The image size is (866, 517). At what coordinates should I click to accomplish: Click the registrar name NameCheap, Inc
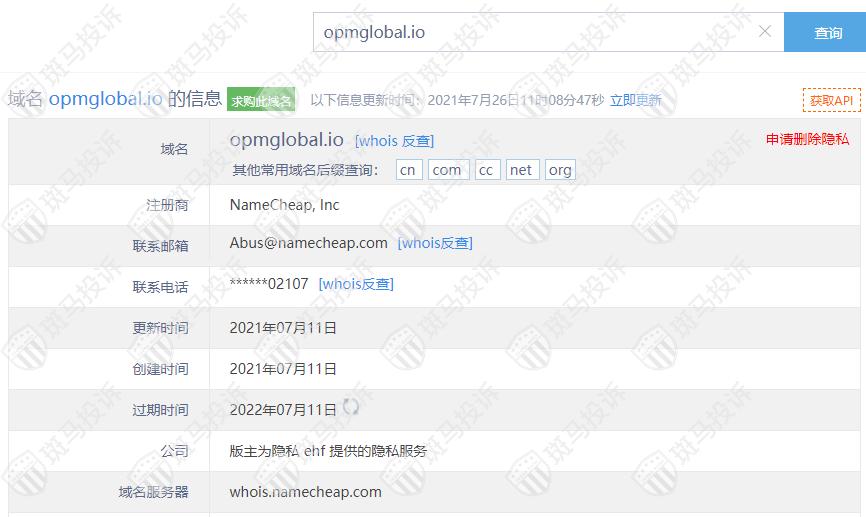click(x=284, y=205)
